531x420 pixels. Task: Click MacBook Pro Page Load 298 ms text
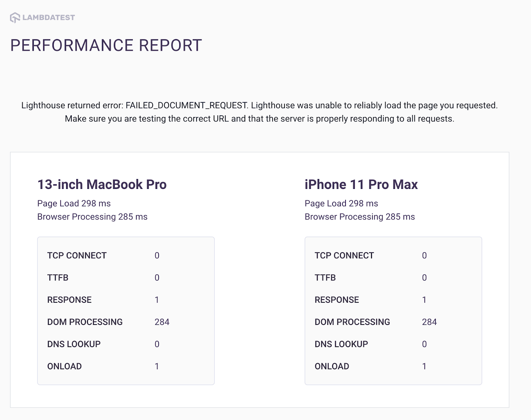click(x=74, y=204)
